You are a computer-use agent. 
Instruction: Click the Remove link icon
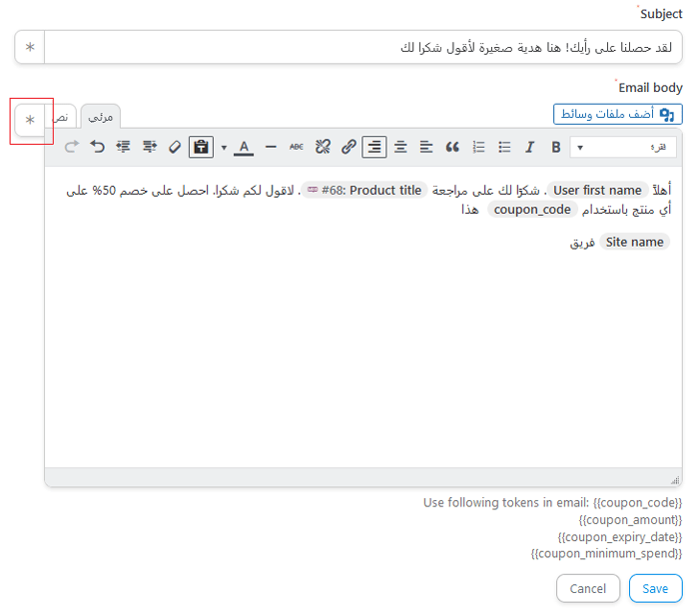click(323, 147)
